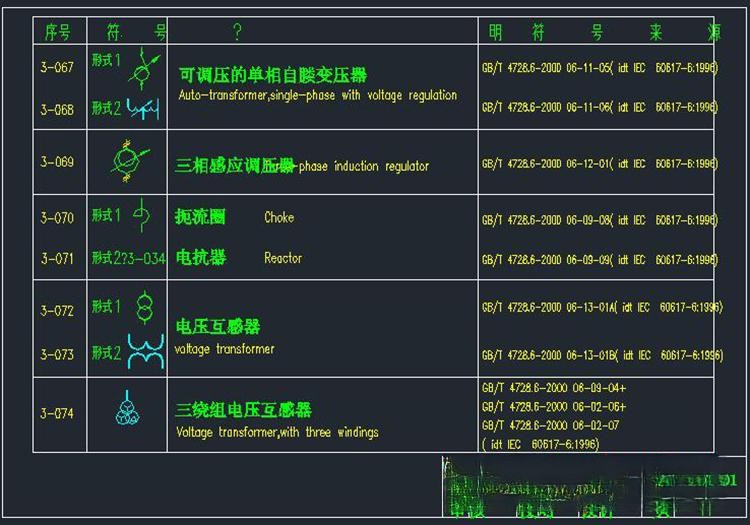Viewport: 750px width, 525px height.
Task: Click serial number 3-067
Action: click(x=57, y=67)
